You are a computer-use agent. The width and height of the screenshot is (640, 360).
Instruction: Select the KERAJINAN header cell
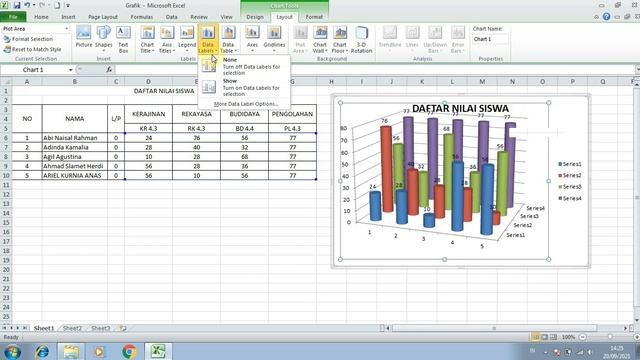click(149, 114)
